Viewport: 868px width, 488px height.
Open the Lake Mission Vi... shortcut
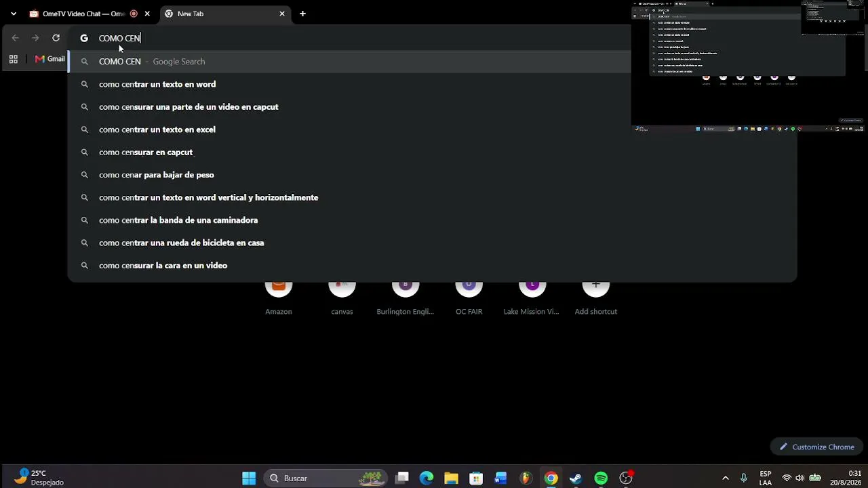pyautogui.click(x=532, y=297)
